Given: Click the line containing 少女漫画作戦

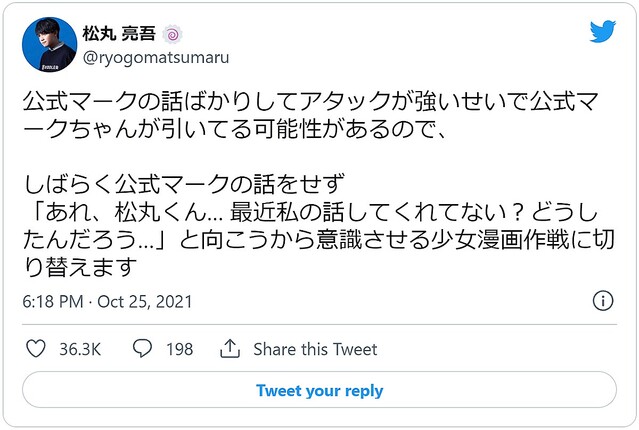Looking at the screenshot, I should [319, 239].
